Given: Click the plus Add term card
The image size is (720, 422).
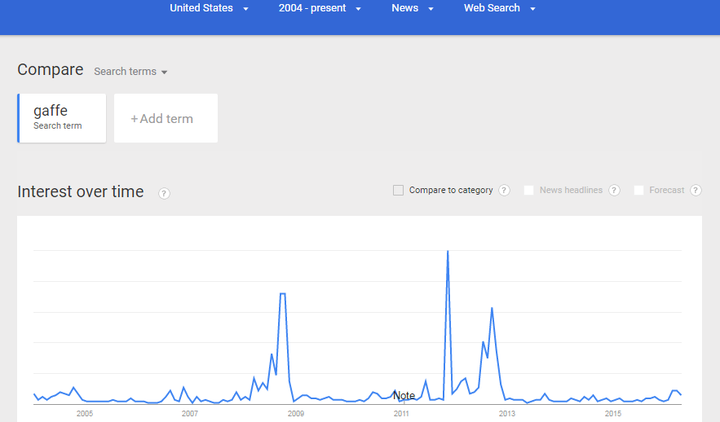Looking at the screenshot, I should click(x=166, y=119).
